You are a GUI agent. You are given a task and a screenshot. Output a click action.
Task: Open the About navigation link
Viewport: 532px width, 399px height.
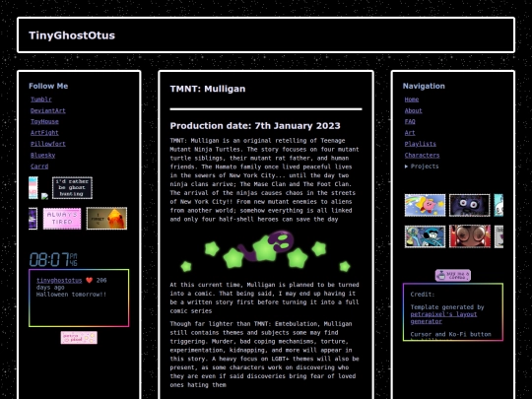click(413, 110)
